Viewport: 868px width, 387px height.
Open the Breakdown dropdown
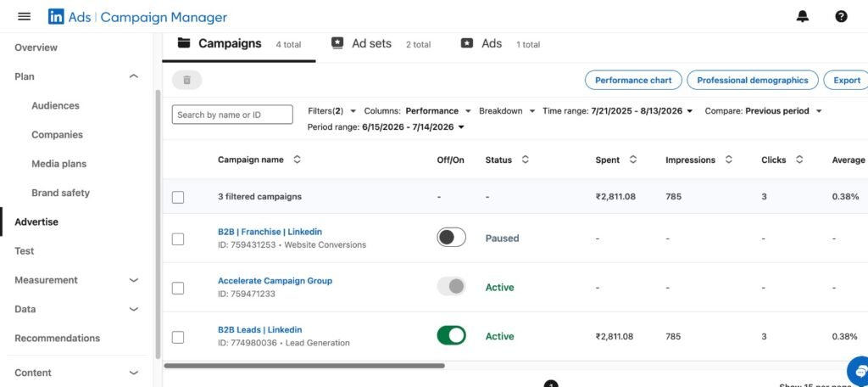tap(507, 111)
